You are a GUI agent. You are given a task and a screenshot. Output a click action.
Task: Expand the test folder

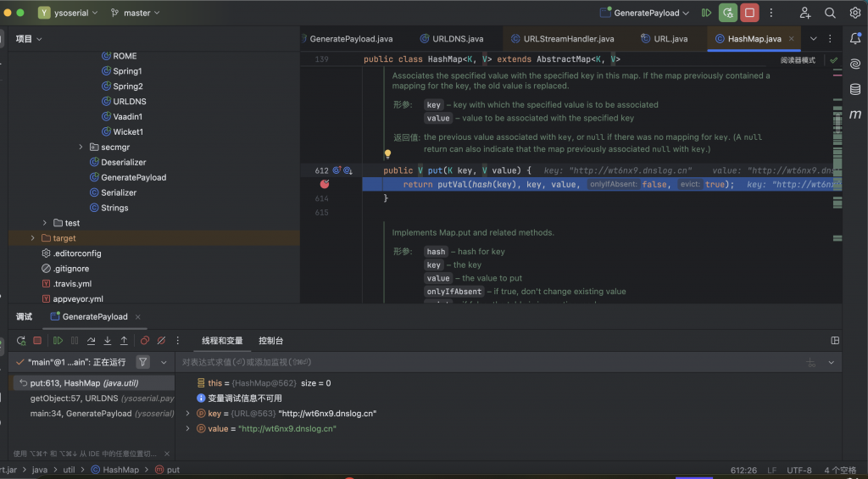pos(45,223)
